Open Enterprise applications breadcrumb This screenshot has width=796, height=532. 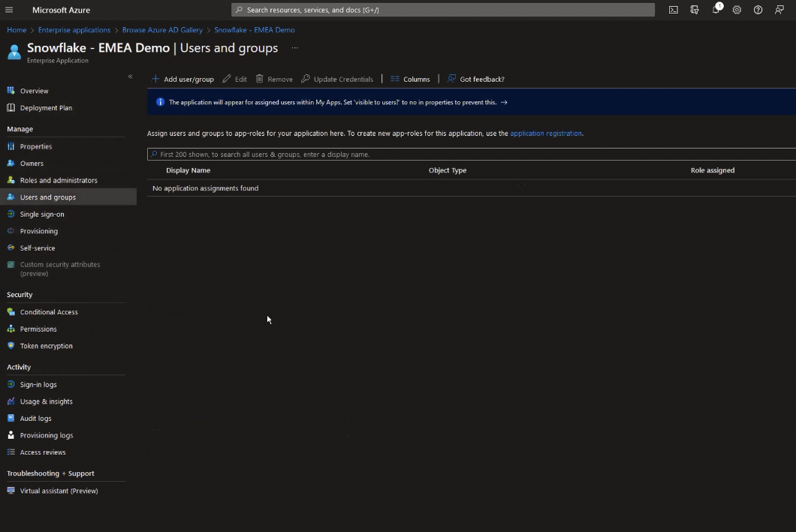(x=74, y=30)
